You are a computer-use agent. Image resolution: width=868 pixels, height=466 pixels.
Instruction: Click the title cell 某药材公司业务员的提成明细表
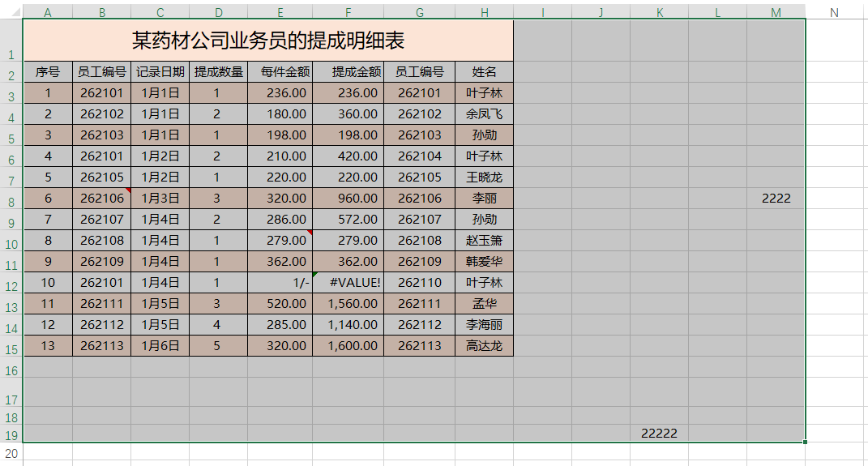pyautogui.click(x=268, y=41)
